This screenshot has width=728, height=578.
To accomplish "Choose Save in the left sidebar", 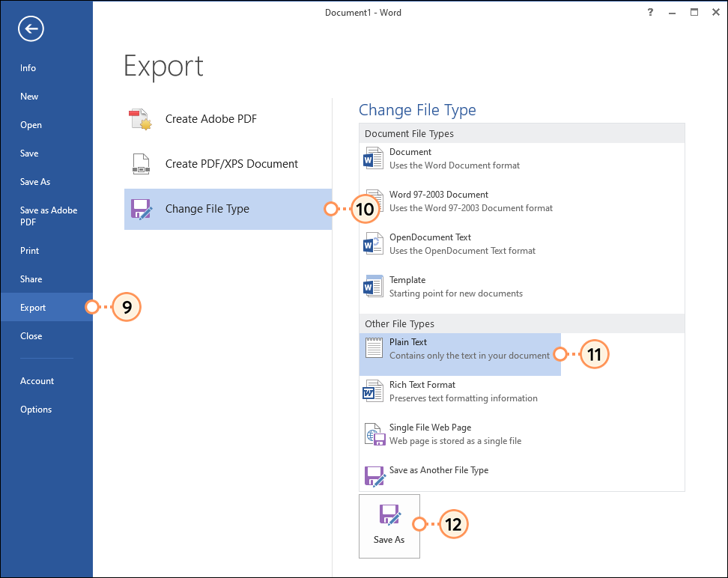I will [x=46, y=153].
